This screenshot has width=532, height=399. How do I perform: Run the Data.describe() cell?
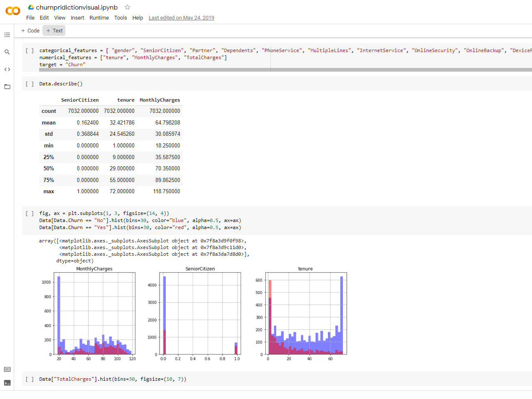pos(30,84)
